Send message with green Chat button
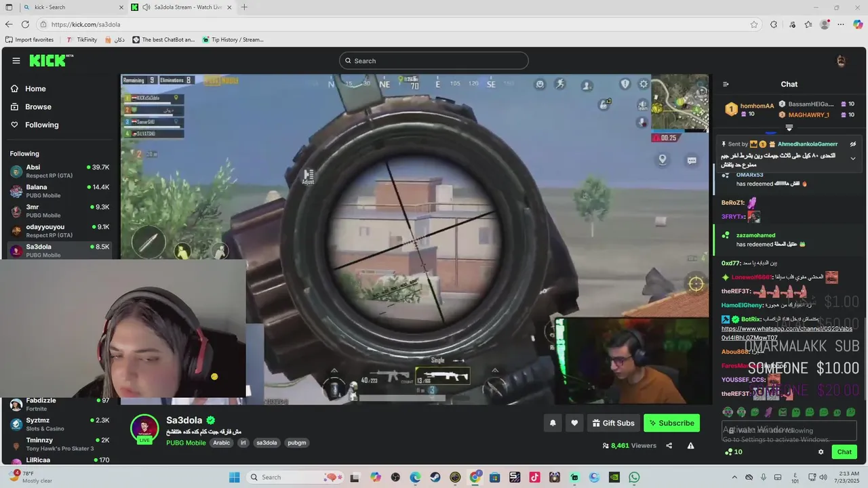The height and width of the screenshot is (488, 868). 844,452
